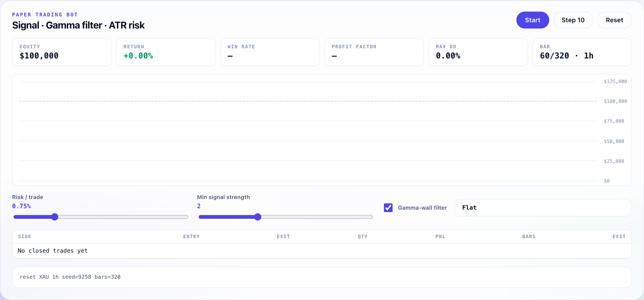Click the 'No closed trades yet' row
644x300 pixels.
(322, 251)
